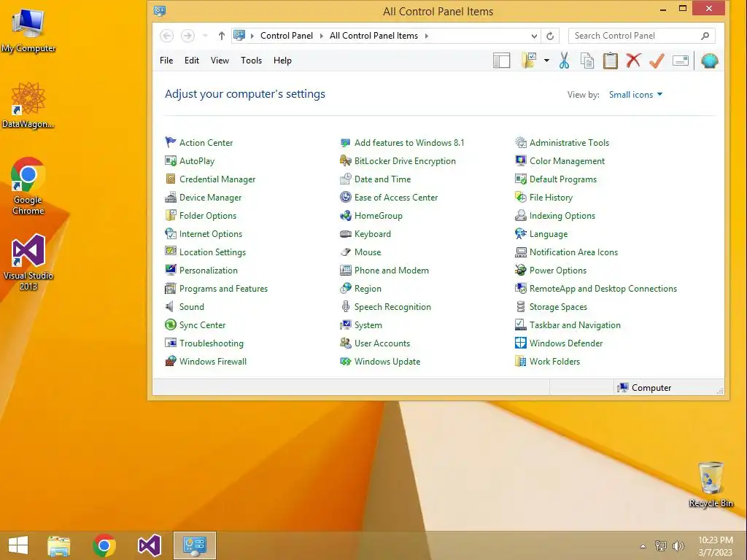Open the recent locations dropdown arrow
Viewport: 747px width, 560px height.
pyautogui.click(x=205, y=36)
